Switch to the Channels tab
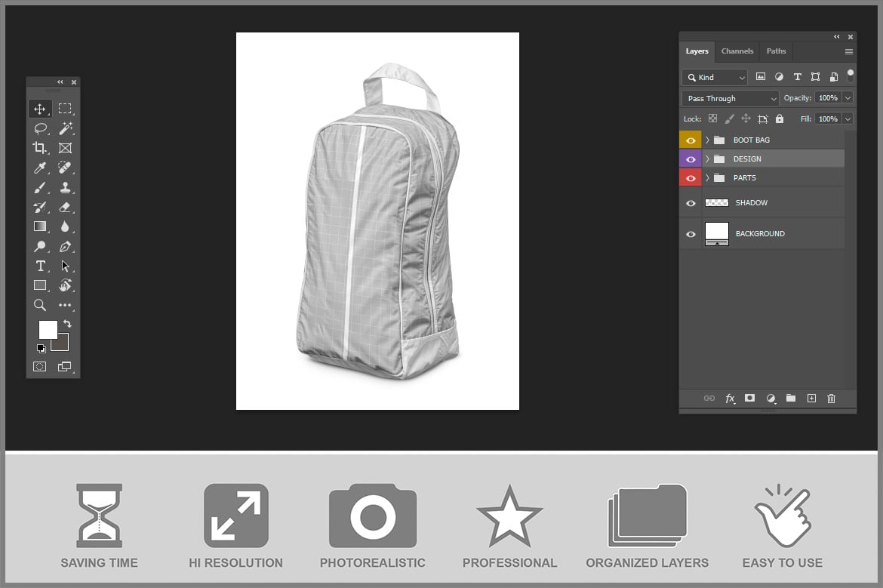This screenshot has height=588, width=883. pos(737,51)
